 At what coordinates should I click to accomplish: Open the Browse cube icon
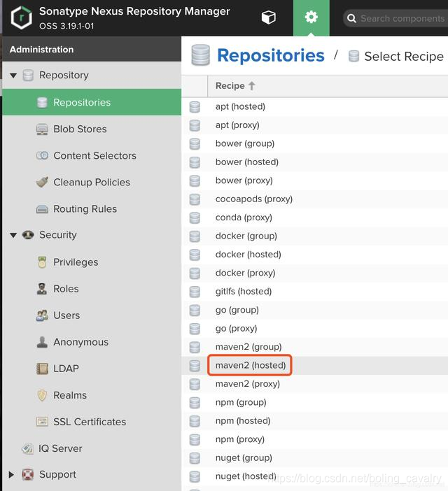[269, 17]
